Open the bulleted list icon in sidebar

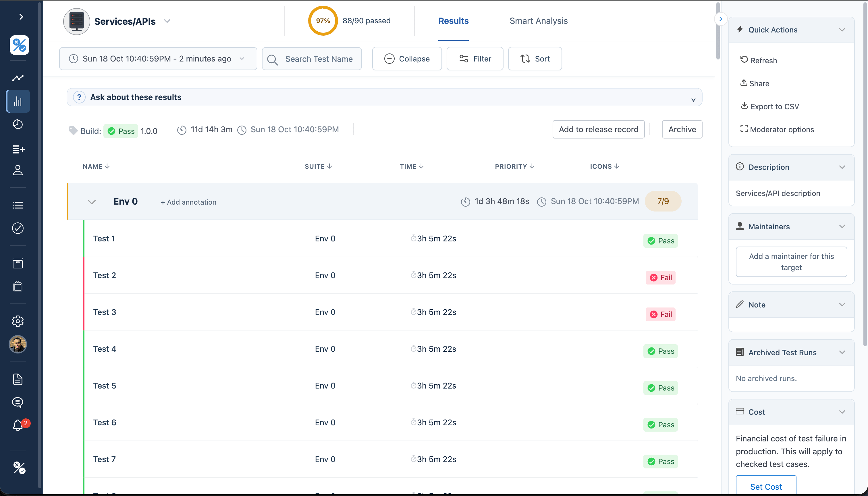[x=18, y=205]
